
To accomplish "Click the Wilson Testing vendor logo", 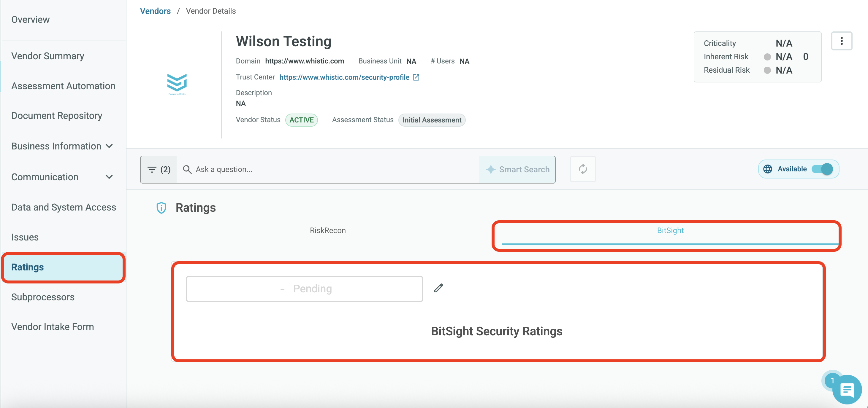I will (x=177, y=84).
